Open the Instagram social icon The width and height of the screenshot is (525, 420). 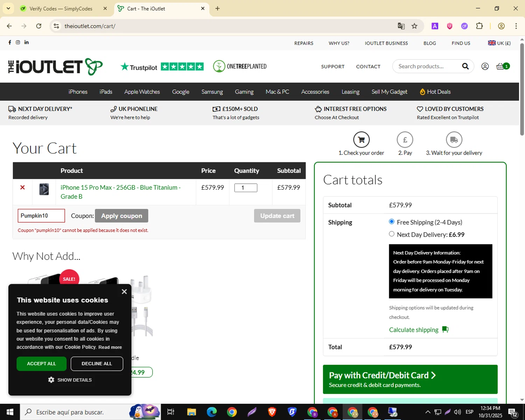click(18, 42)
